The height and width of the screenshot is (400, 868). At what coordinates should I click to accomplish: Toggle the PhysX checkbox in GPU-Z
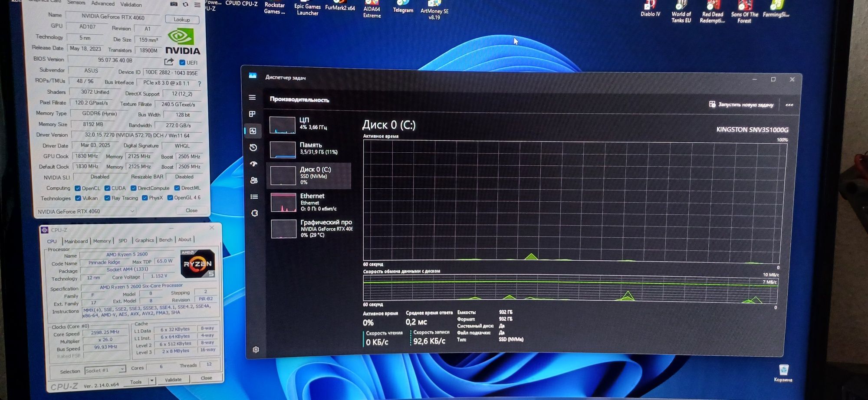point(145,198)
